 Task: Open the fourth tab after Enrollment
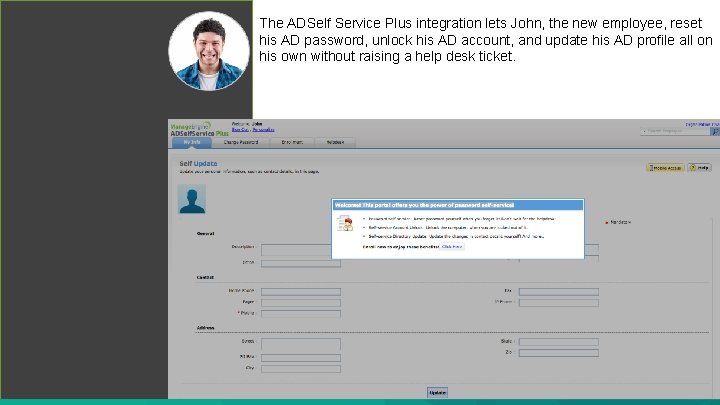click(x=335, y=142)
